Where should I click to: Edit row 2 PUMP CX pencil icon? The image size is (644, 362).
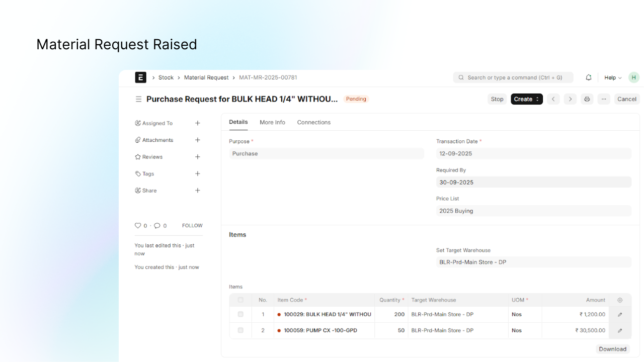pyautogui.click(x=620, y=331)
